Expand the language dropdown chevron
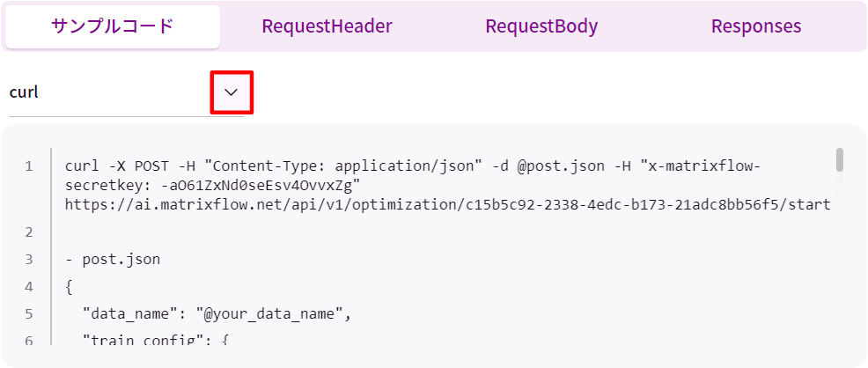Image resolution: width=868 pixels, height=368 pixels. (232, 92)
